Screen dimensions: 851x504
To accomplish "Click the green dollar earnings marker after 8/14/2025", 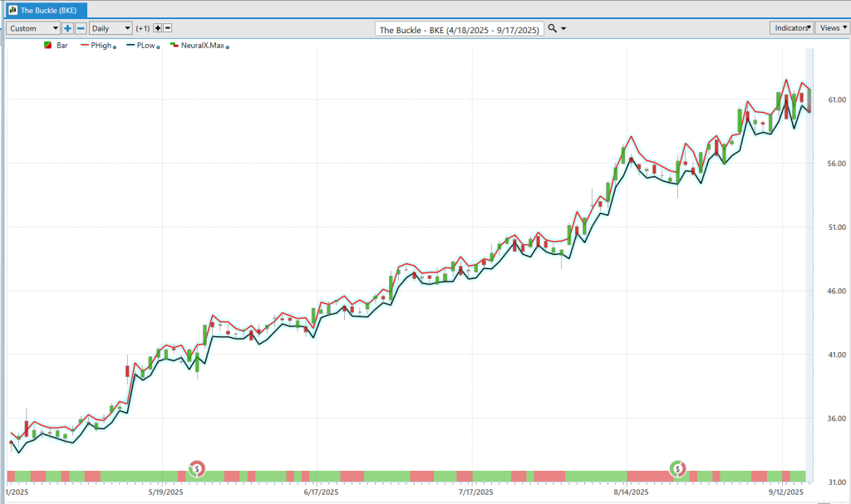I will [677, 468].
